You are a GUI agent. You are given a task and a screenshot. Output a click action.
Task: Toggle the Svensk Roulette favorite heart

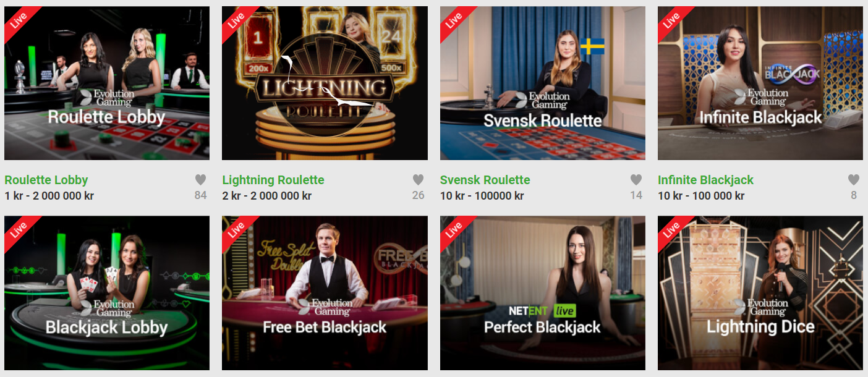[636, 180]
